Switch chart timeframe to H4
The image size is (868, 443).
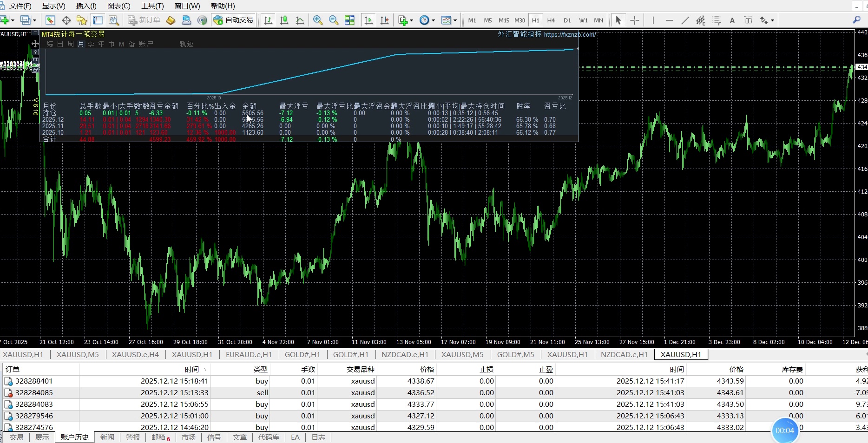coord(551,20)
